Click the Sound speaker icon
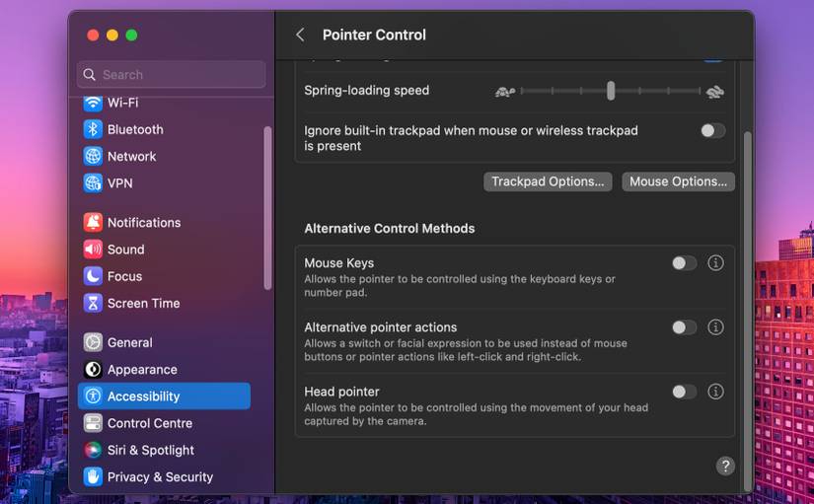Image resolution: width=814 pixels, height=504 pixels. click(93, 250)
